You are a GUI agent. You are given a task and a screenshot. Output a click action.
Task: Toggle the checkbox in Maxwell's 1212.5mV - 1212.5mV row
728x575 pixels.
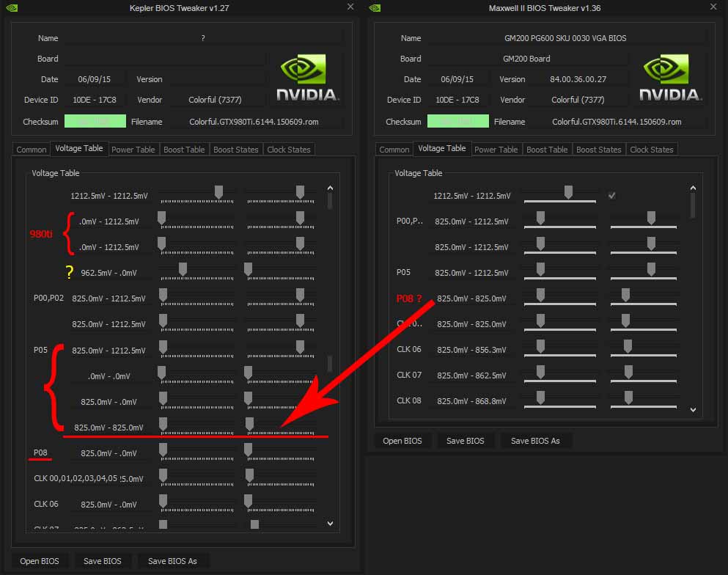click(x=612, y=196)
